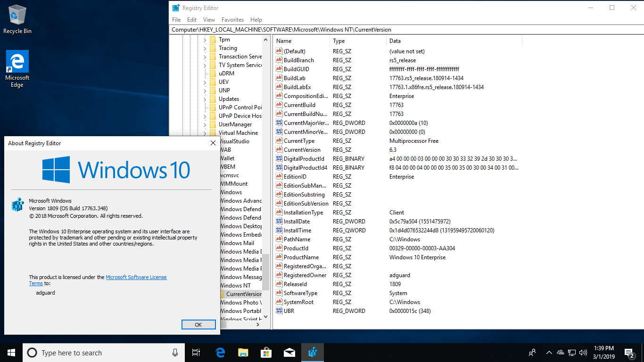Select the EditionID value row
This screenshot has width=644, height=362.
coord(397,177)
